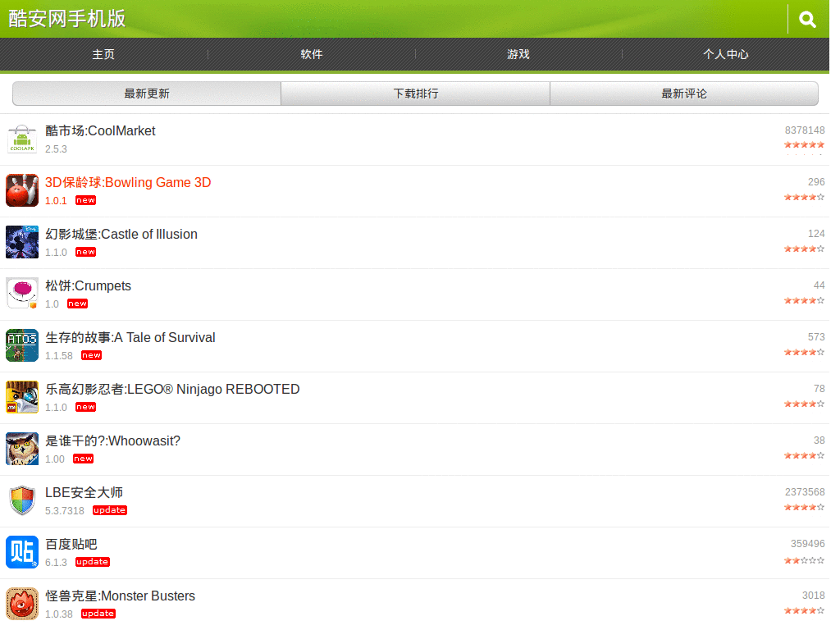This screenshot has width=840, height=630.
Task: Tap A Tale of Survival icon
Action: click(22, 345)
